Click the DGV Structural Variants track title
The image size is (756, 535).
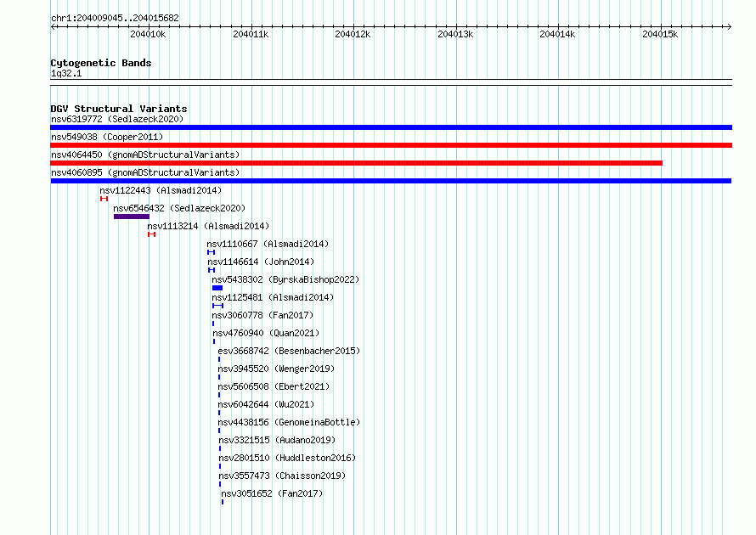pyautogui.click(x=119, y=109)
